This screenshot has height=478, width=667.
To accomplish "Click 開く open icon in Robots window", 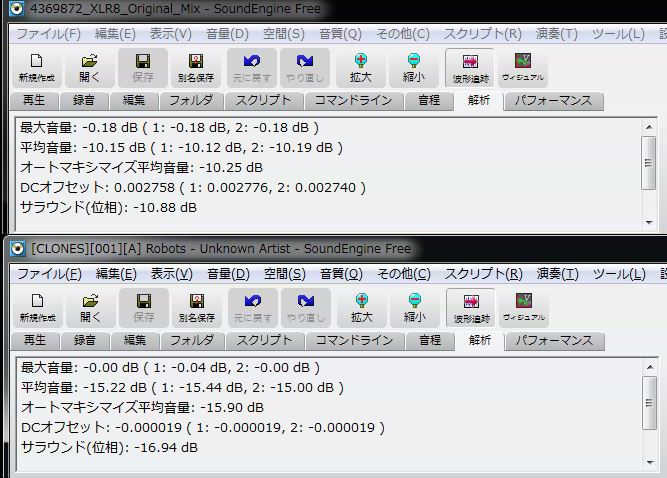I will [x=90, y=308].
